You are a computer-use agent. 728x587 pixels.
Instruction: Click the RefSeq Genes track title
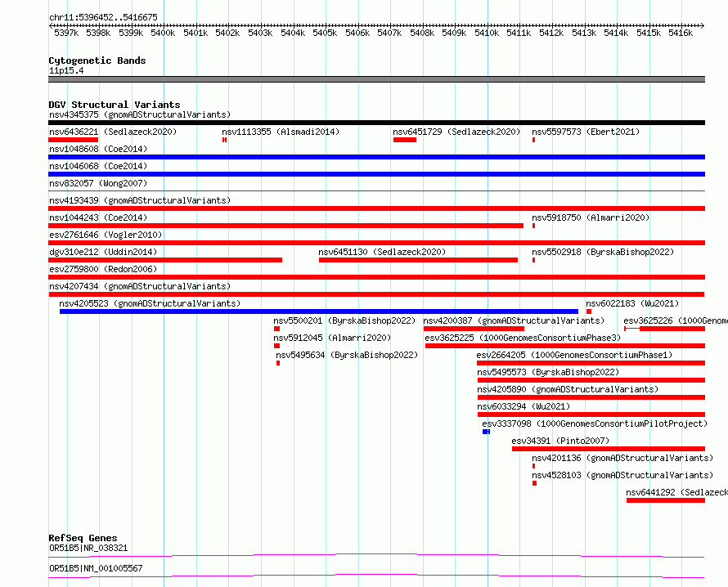point(83,538)
